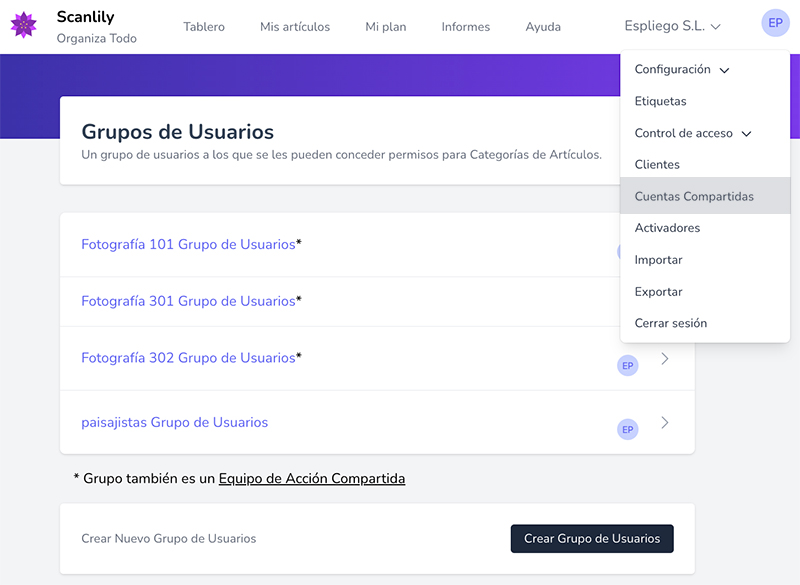The height and width of the screenshot is (585, 800).
Task: Select Cerrar sesión to log out
Action: 670,324
